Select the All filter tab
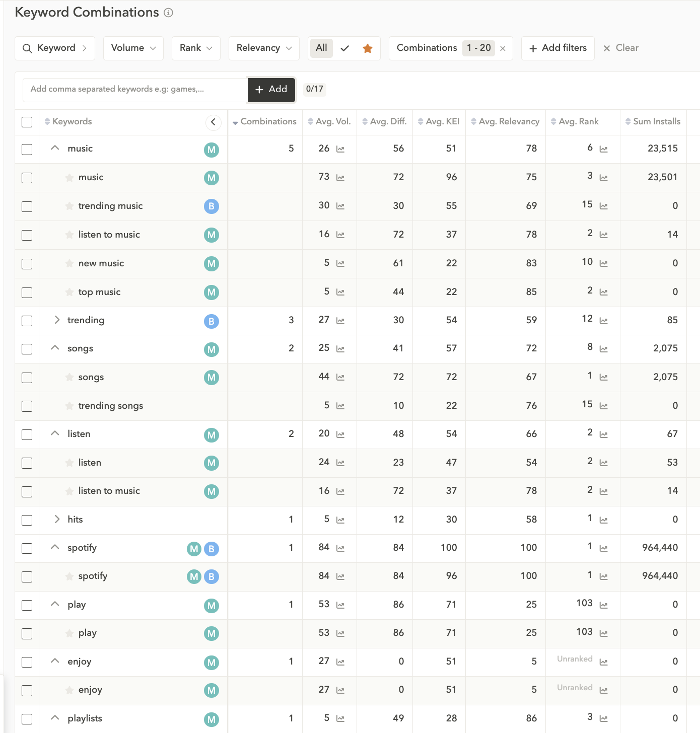 click(321, 48)
